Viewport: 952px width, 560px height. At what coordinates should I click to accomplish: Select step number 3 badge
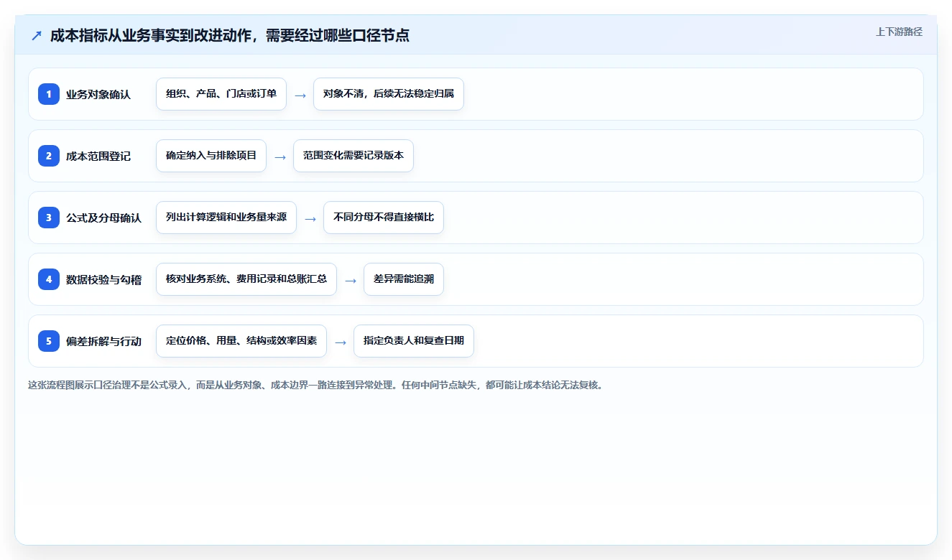pyautogui.click(x=49, y=218)
